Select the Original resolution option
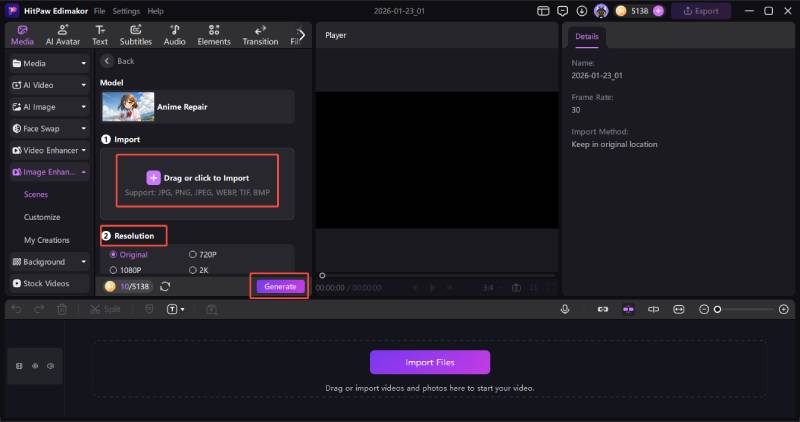This screenshot has height=422, width=800. coord(114,255)
